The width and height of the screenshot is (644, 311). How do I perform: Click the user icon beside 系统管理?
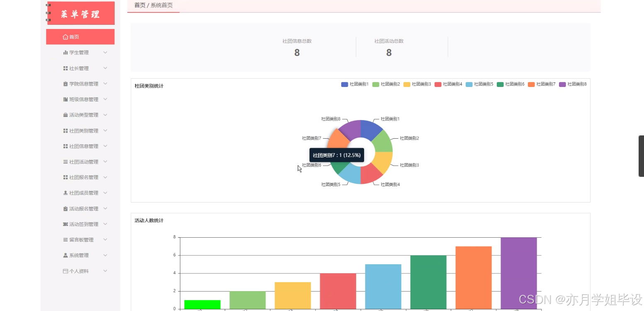pos(65,256)
